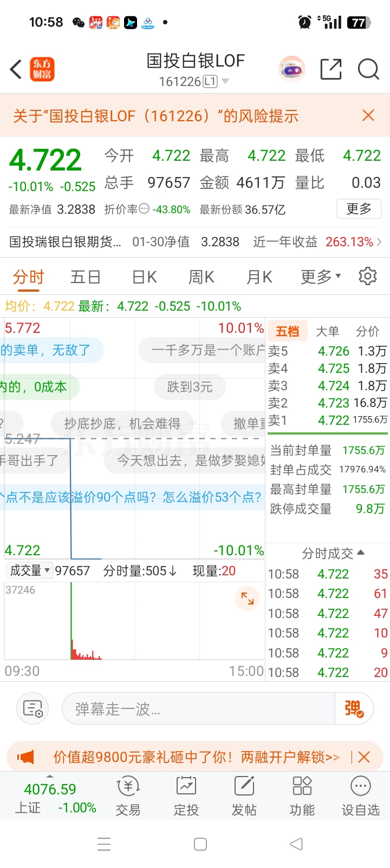Tap the L1 quote level badge
This screenshot has width=390, height=868.
[210, 82]
